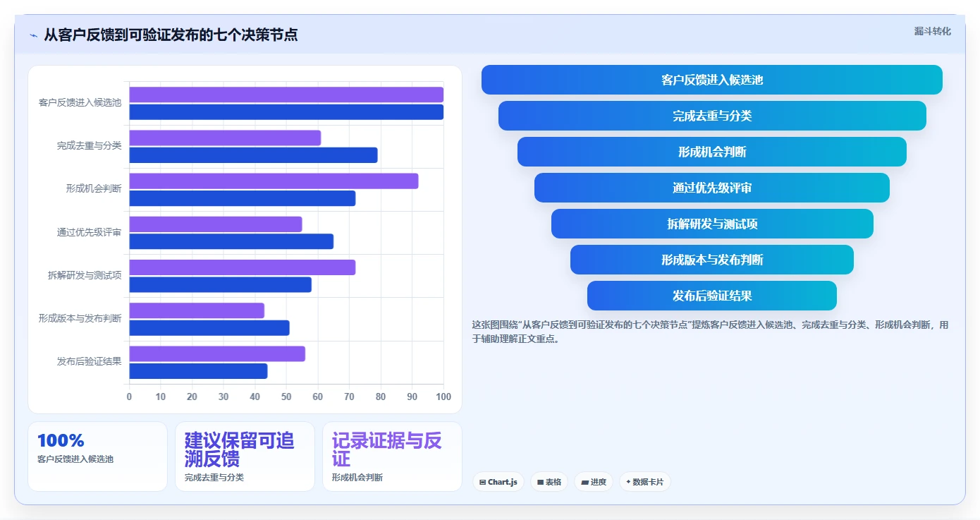Click the description paragraph starting 这张图围绕
980x520 pixels.
[x=711, y=332]
